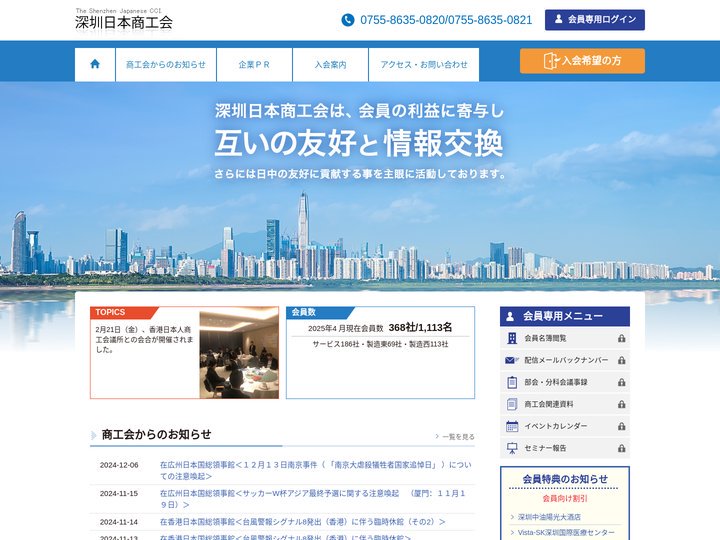
Task: Click the person icon in member login button
Action: [x=558, y=19]
